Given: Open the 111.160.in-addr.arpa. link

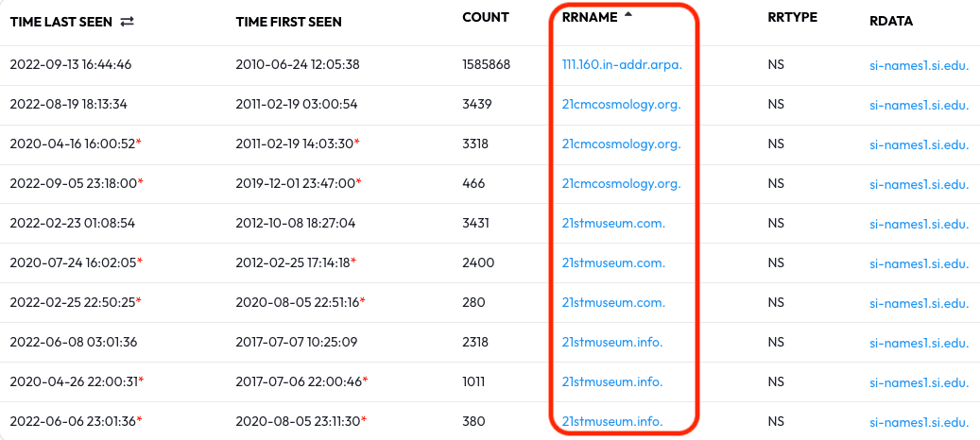Looking at the screenshot, I should (x=622, y=64).
